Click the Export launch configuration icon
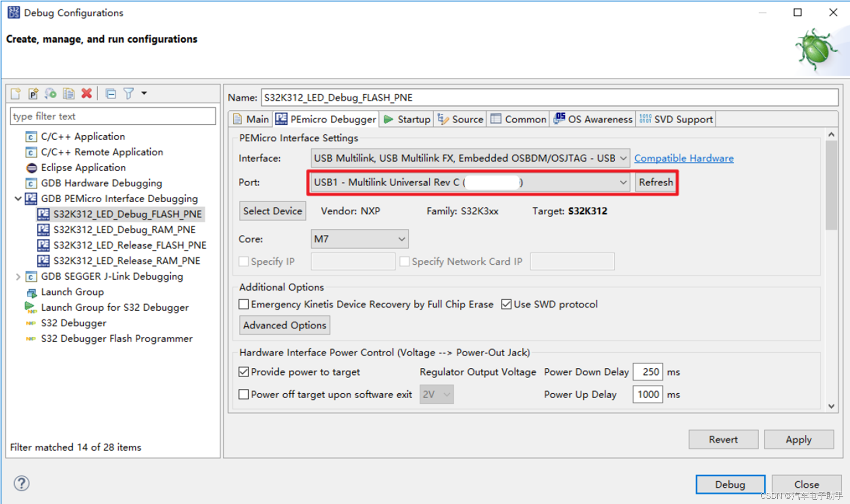Screen dimensions: 850x504 51,93
